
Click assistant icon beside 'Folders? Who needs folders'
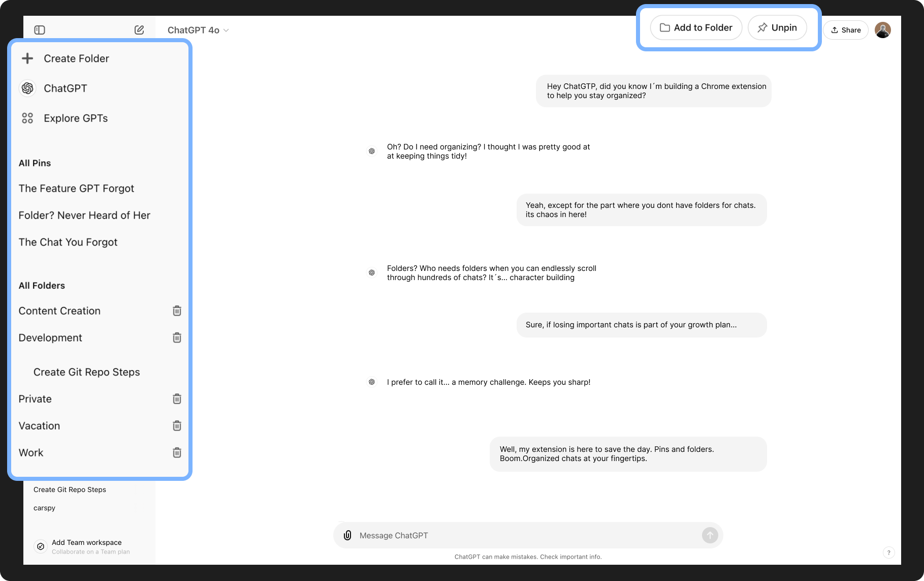click(x=372, y=272)
